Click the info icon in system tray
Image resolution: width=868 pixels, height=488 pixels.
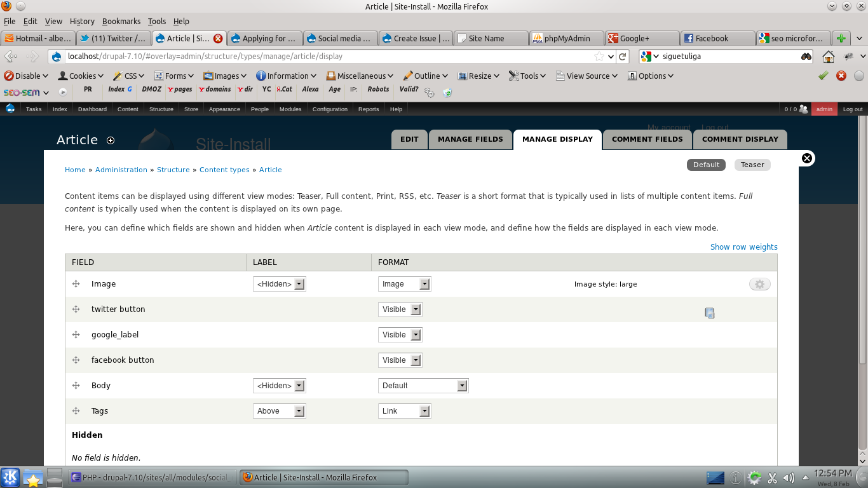point(736,478)
